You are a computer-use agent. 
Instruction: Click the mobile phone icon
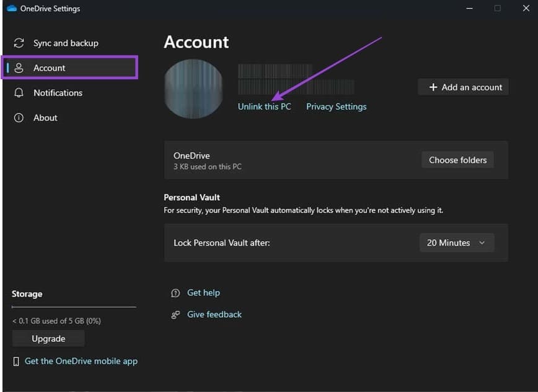[x=15, y=361]
